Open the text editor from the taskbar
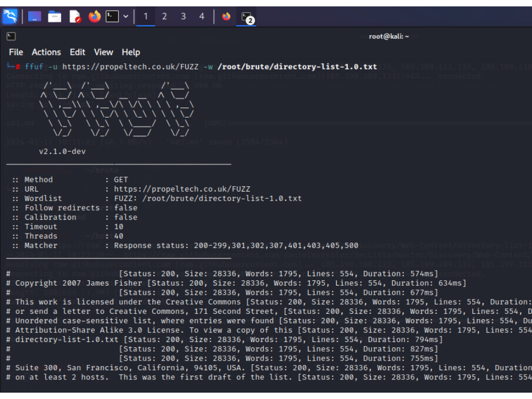The image size is (532, 399). pyautogui.click(x=74, y=16)
